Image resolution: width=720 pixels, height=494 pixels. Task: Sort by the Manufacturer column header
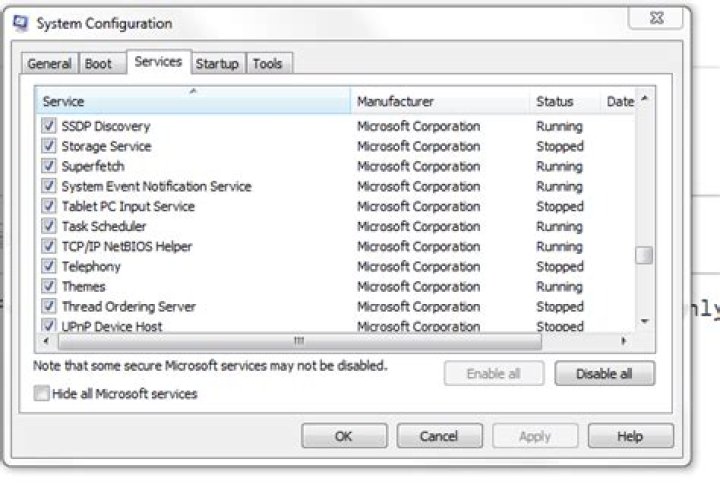pos(440,101)
